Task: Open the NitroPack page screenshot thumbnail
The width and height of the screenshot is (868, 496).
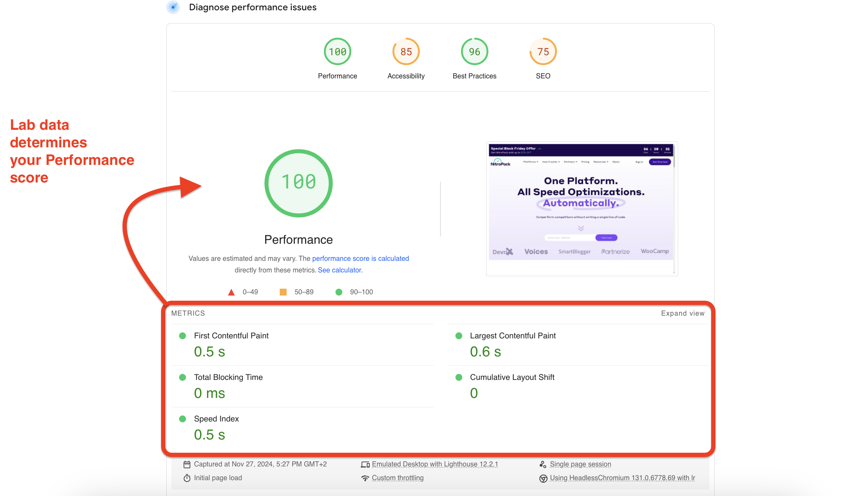Action: click(x=582, y=209)
